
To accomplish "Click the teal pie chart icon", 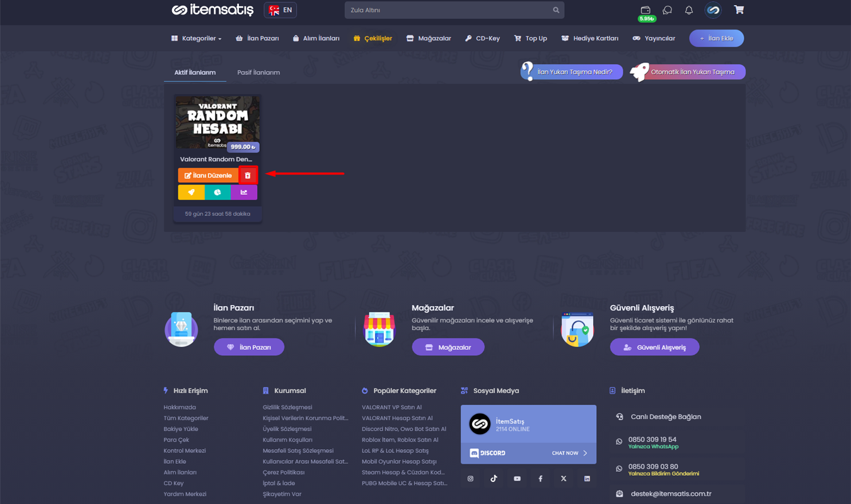I will [x=217, y=192].
